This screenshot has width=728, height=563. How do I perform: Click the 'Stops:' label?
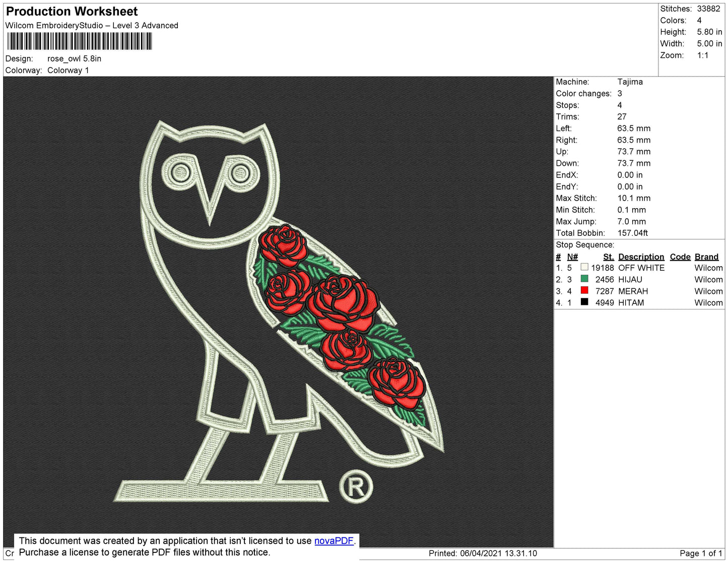click(567, 105)
